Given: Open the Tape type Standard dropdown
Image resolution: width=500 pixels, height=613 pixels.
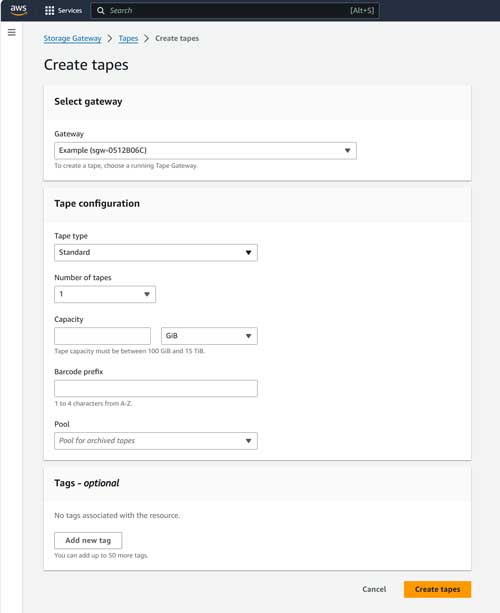Looking at the screenshot, I should tap(156, 253).
